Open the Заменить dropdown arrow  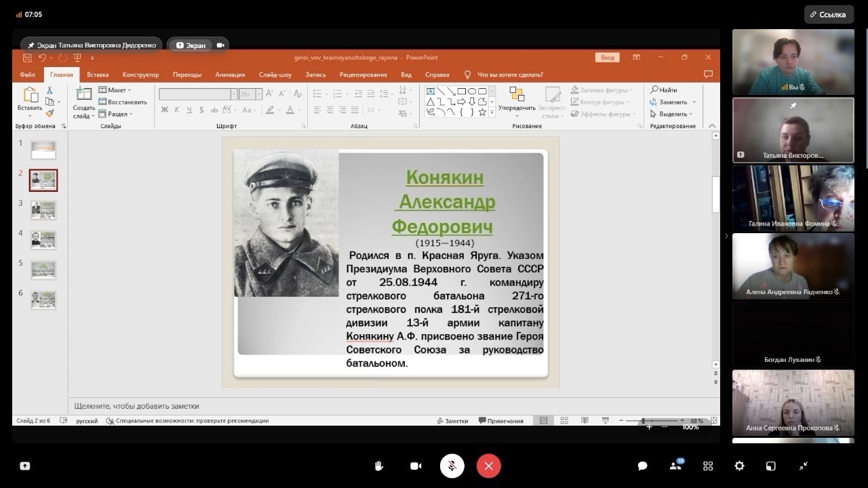point(694,102)
